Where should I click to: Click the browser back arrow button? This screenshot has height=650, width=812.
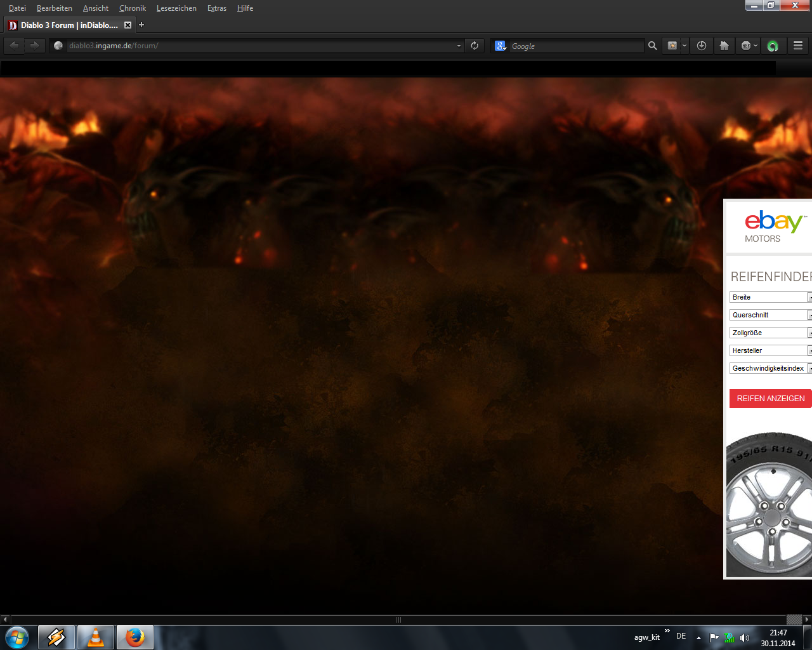click(14, 45)
